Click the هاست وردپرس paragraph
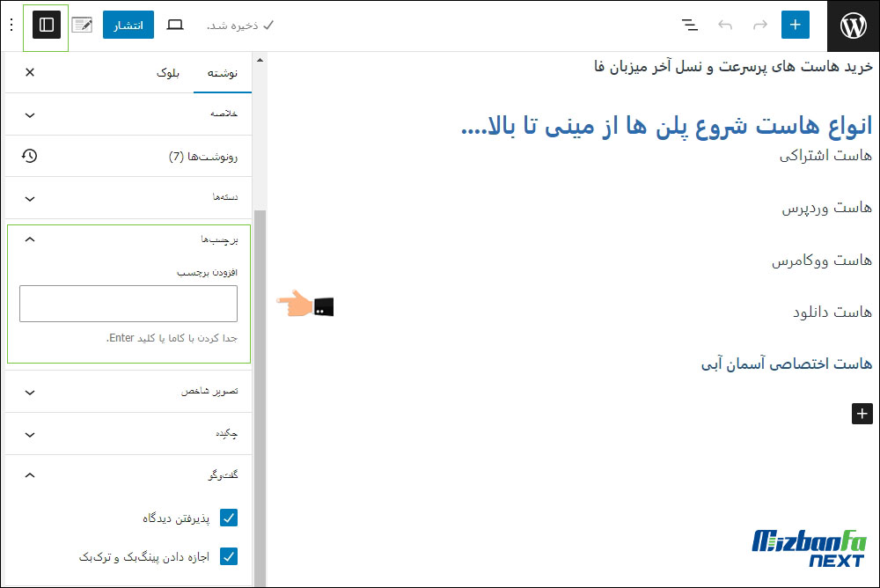The image size is (880, 588). click(x=826, y=208)
